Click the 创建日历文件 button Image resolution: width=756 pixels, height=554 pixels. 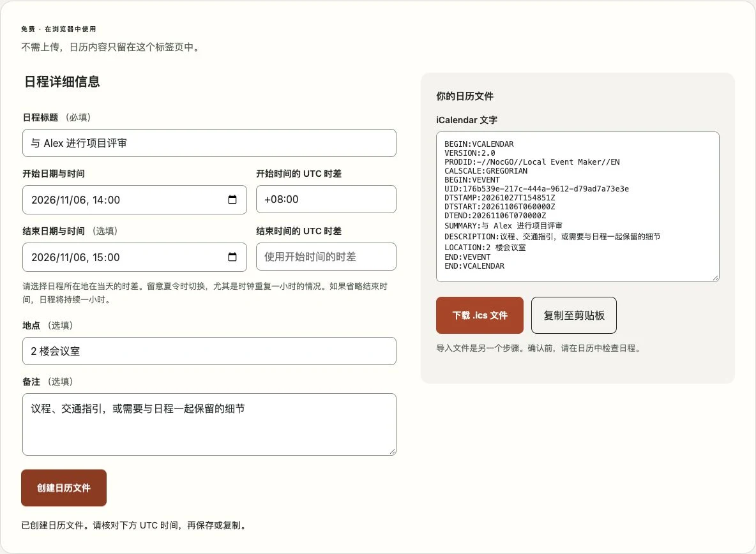pos(64,488)
